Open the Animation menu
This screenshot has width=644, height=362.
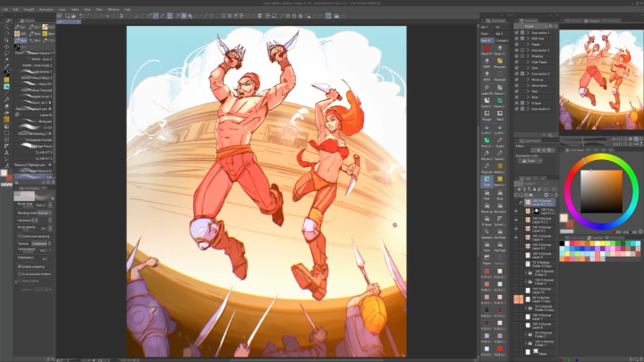[x=46, y=9]
